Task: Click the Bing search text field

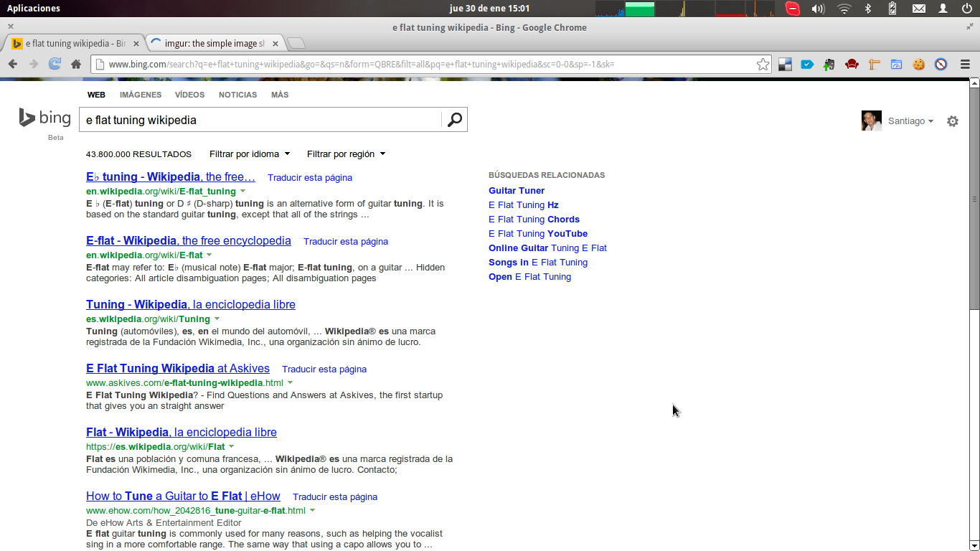Action: tap(261, 120)
